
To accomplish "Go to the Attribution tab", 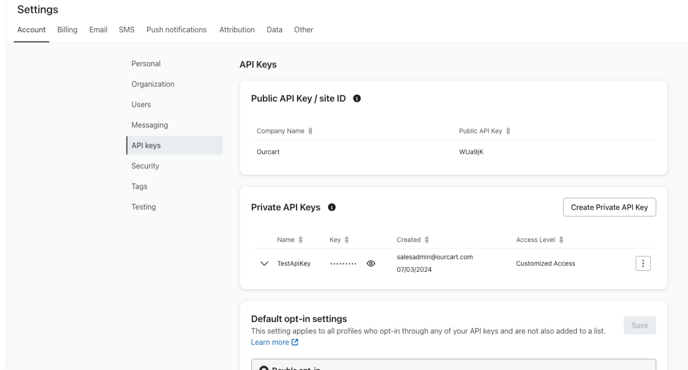I will (x=237, y=29).
